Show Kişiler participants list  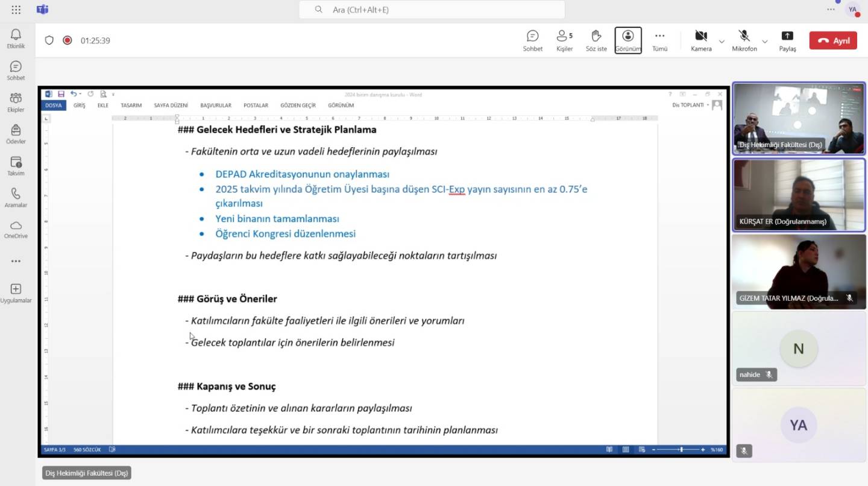[564, 40]
